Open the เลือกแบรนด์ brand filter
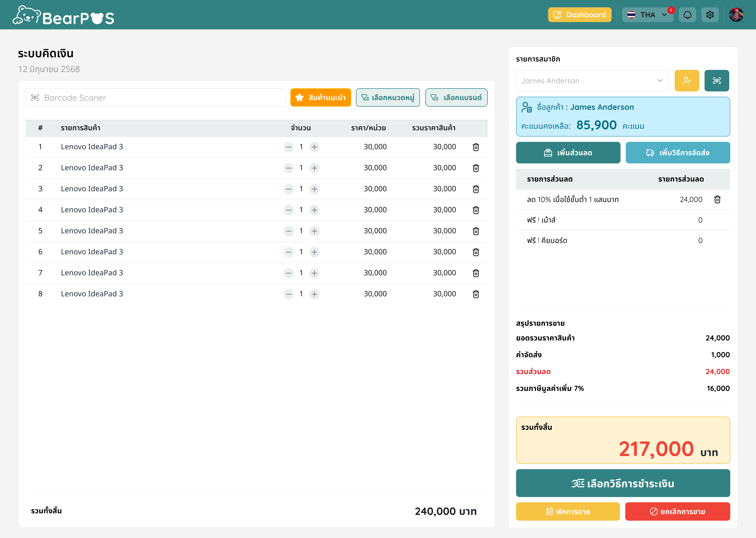Viewport: 756px width, 538px height. [x=456, y=97]
